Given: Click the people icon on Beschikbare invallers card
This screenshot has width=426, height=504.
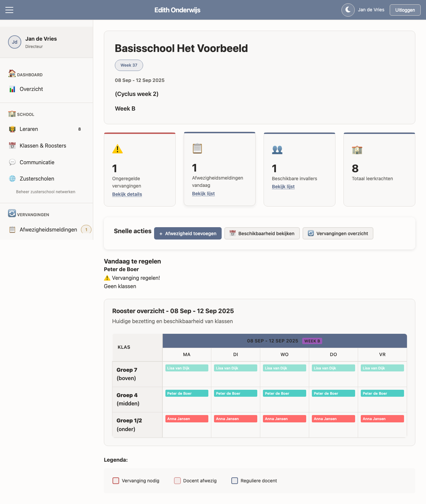Looking at the screenshot, I should (x=277, y=150).
